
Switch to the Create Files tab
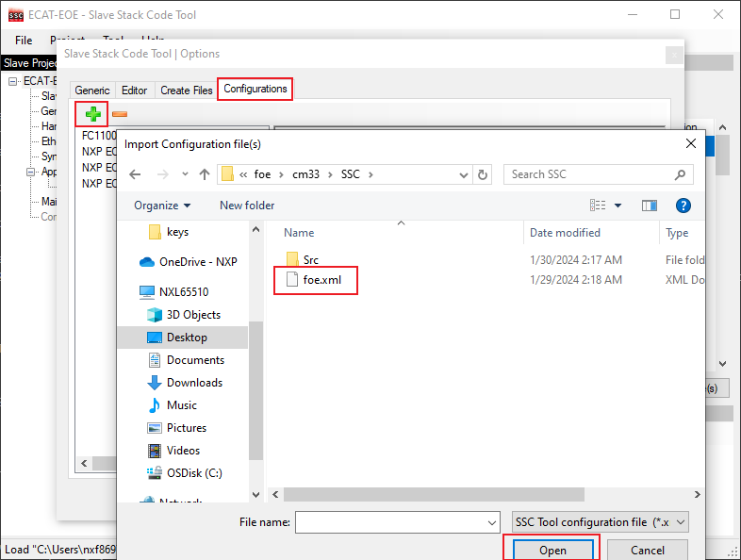click(x=186, y=91)
